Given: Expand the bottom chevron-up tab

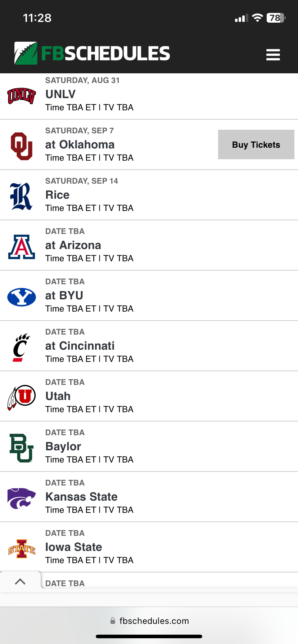Looking at the screenshot, I should (20, 581).
